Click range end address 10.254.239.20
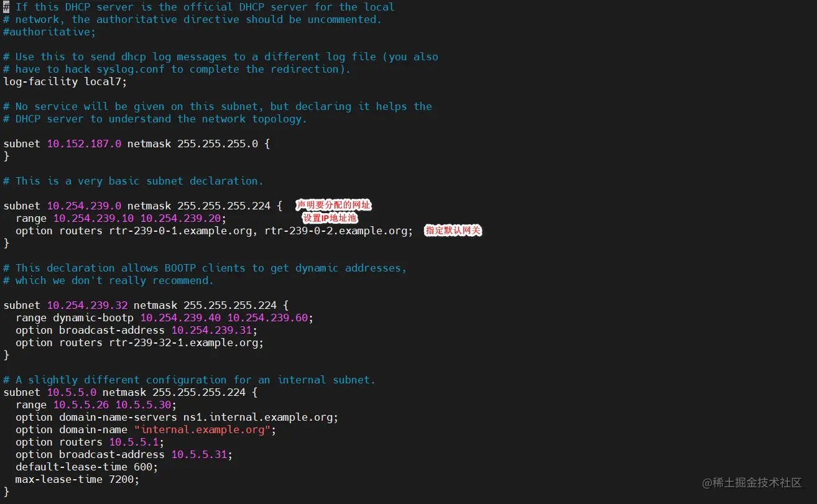Image resolution: width=817 pixels, height=504 pixels. [180, 218]
